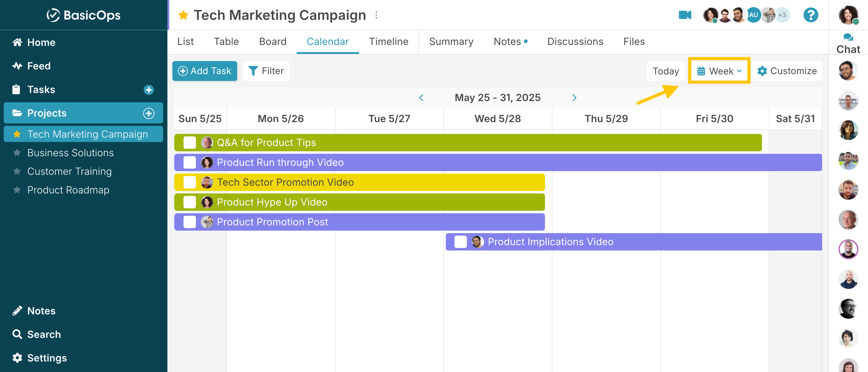868x372 pixels.
Task: Expand the Week view dropdown
Action: (719, 71)
